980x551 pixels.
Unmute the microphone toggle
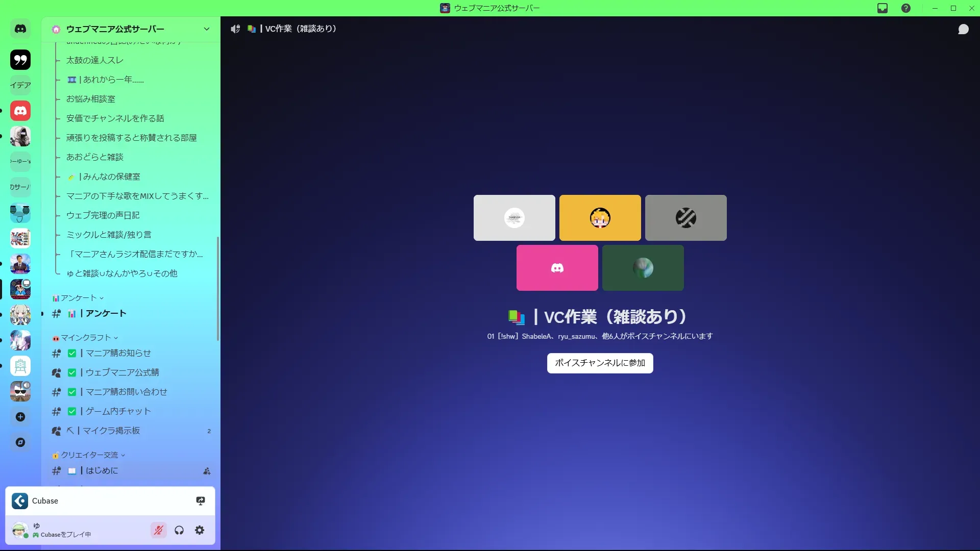tap(159, 530)
